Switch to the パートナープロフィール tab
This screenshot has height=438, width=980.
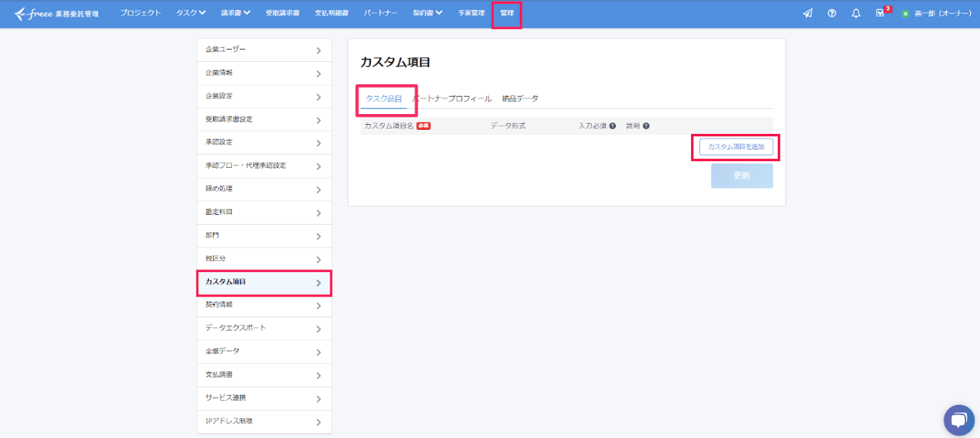click(x=452, y=99)
